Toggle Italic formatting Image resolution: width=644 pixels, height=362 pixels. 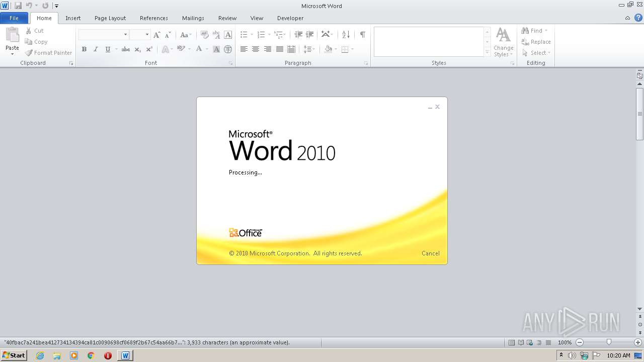pos(96,49)
